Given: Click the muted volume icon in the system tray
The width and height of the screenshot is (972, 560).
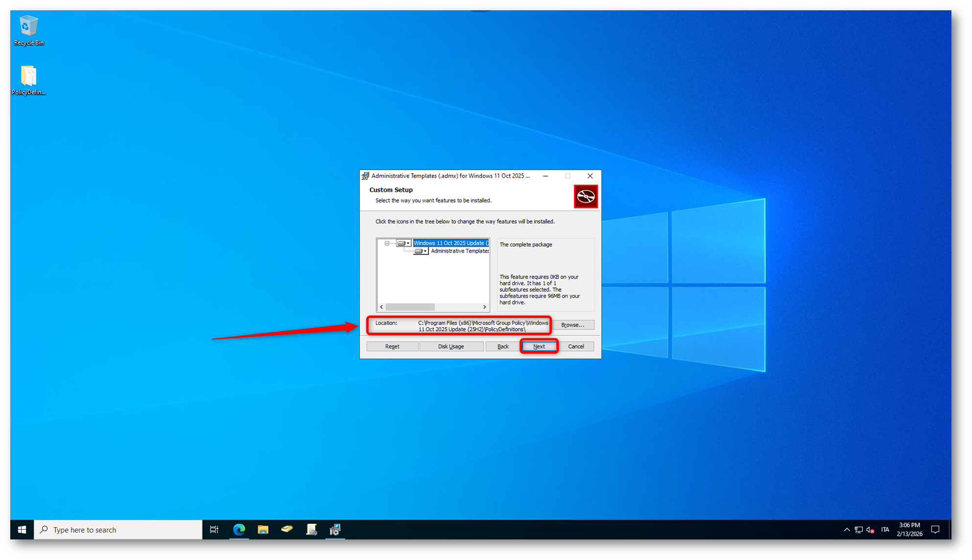Looking at the screenshot, I should pos(870,530).
